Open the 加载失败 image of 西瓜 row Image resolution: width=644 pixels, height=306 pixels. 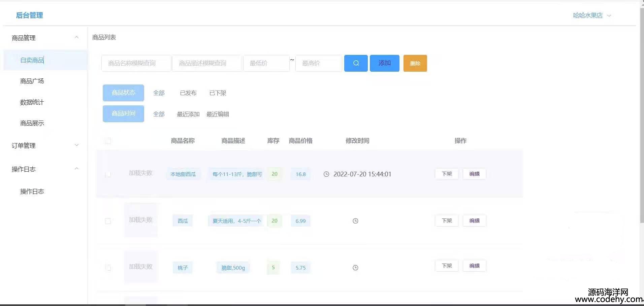click(x=141, y=220)
